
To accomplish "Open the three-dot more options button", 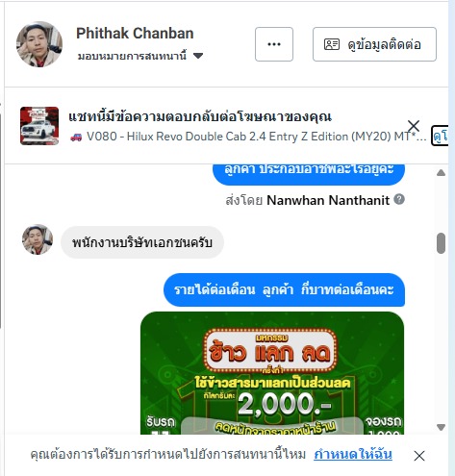I will [274, 44].
